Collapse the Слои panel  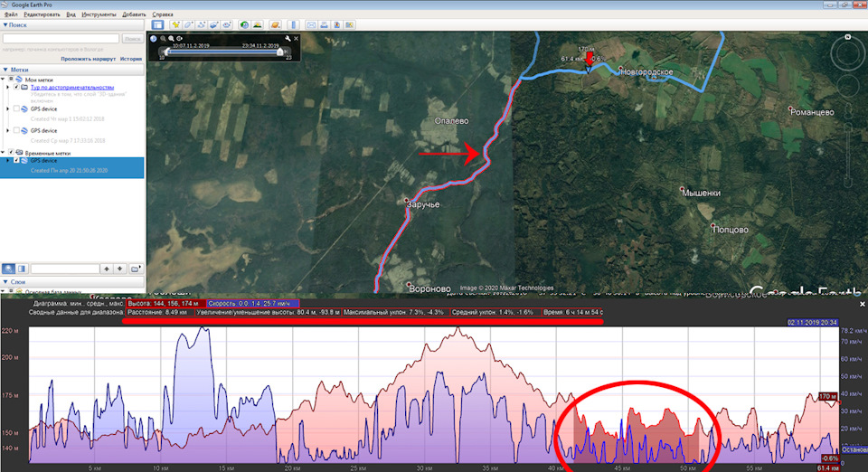[x=5, y=281]
